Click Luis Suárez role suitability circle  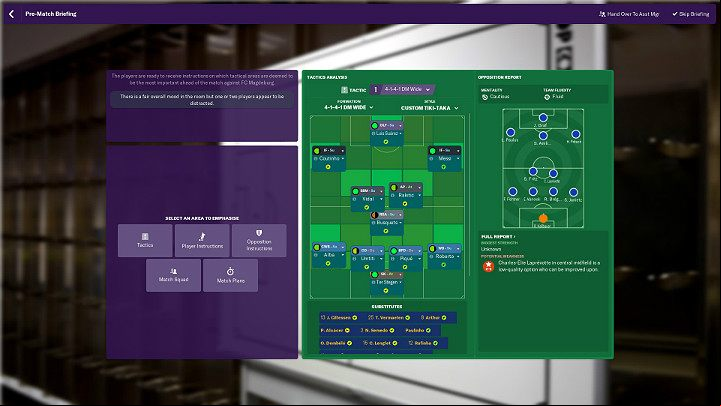(x=375, y=126)
